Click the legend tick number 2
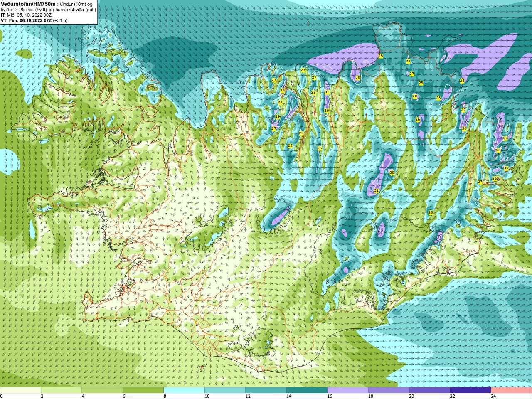The width and height of the screenshot is (532, 399). [42, 396]
